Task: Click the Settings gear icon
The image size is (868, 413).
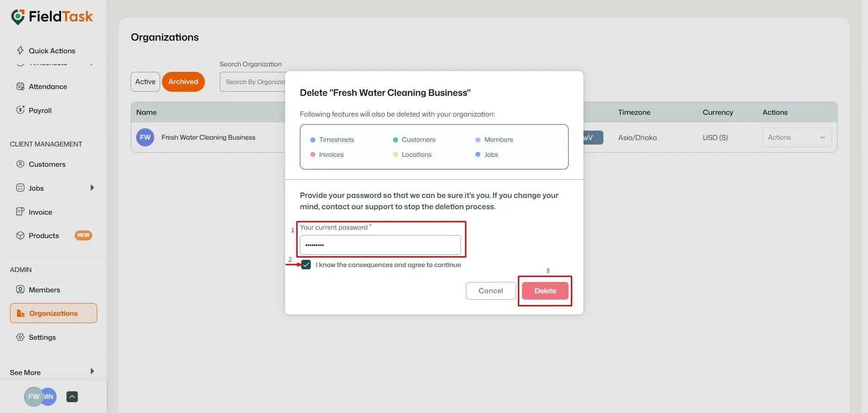Action: [20, 337]
